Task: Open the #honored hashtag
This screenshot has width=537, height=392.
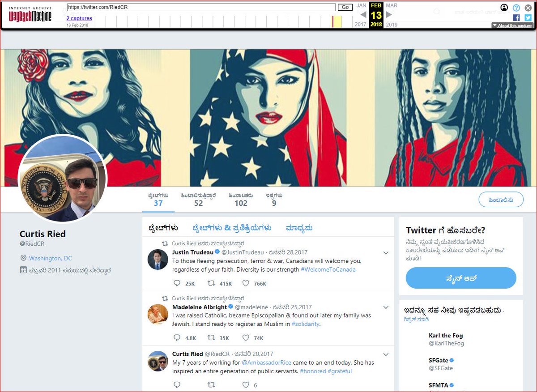Action: (x=312, y=371)
